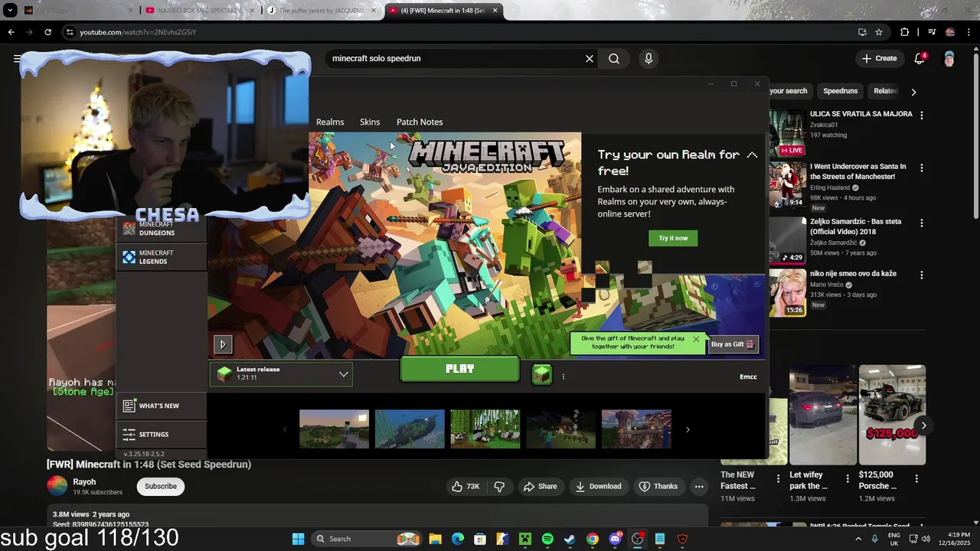
Task: Open Chrome extensions puzzle icon
Action: click(x=905, y=32)
